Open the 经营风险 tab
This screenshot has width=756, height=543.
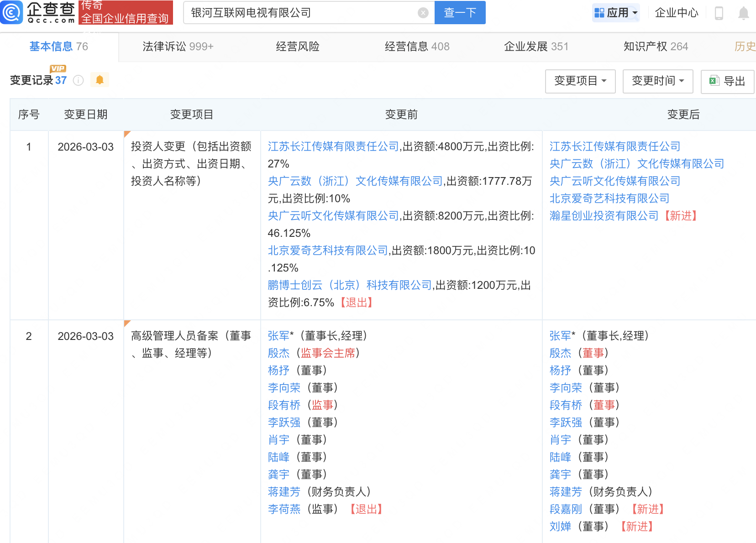[297, 47]
